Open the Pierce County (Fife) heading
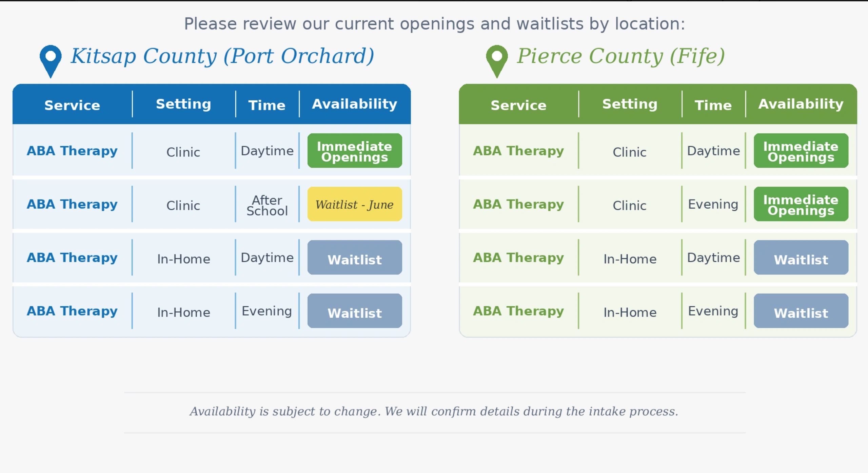 [x=620, y=56]
